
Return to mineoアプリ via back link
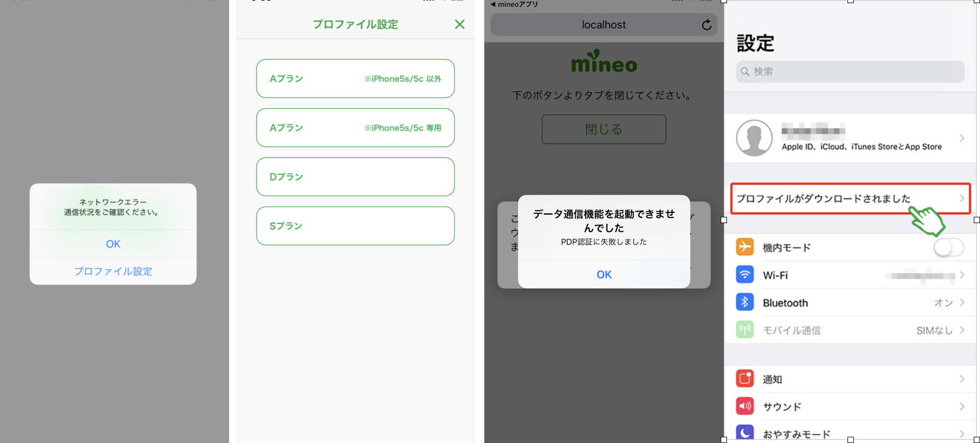tap(514, 4)
